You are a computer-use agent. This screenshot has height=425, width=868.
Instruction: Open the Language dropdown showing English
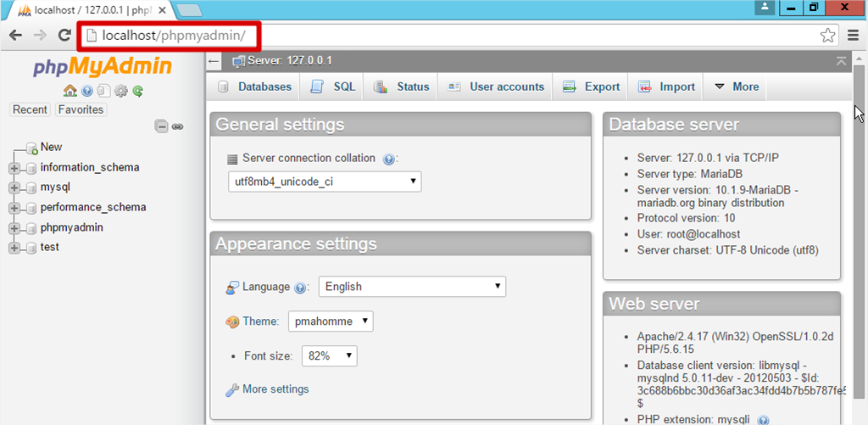[x=412, y=287]
